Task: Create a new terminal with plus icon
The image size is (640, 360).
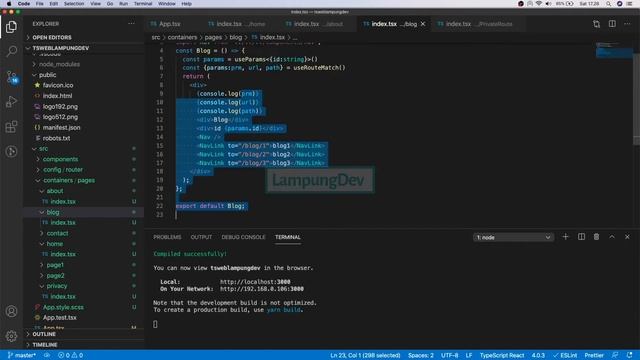Action: (x=565, y=237)
